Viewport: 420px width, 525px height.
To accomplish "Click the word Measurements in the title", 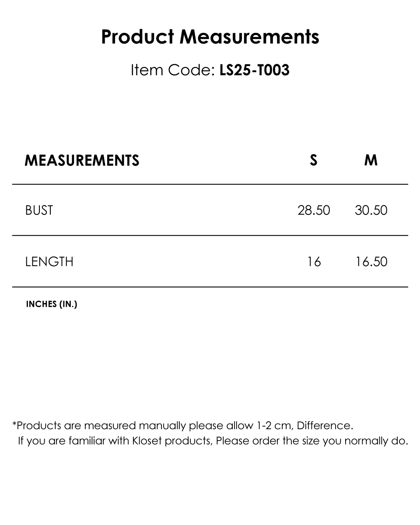I will coord(249,37).
